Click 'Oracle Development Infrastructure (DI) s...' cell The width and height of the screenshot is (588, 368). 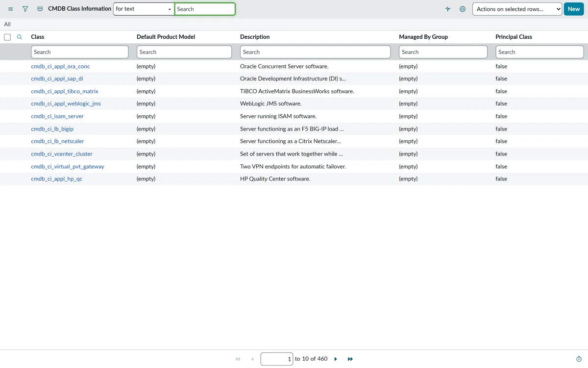click(x=293, y=79)
